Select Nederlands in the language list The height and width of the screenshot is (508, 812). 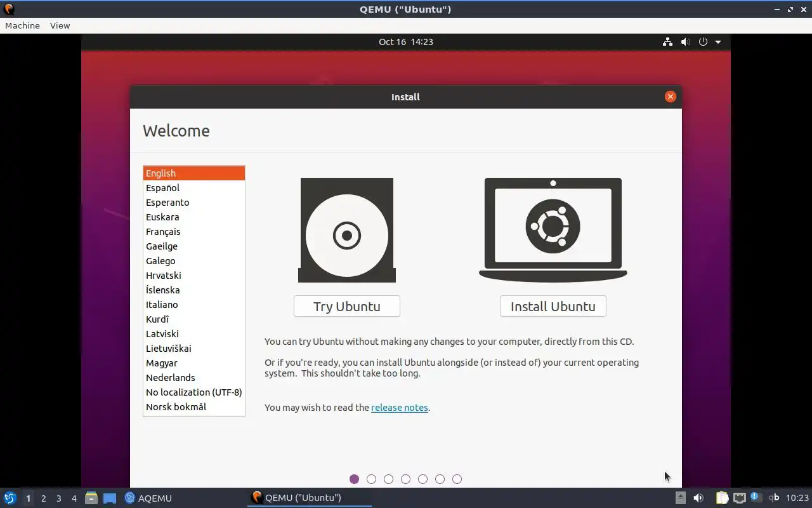[x=194, y=378]
